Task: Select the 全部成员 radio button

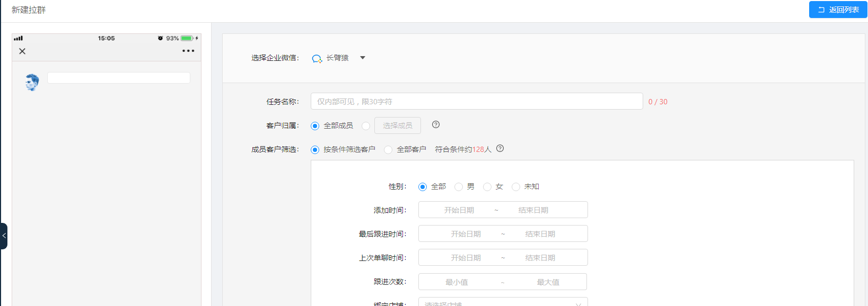Action: click(315, 126)
